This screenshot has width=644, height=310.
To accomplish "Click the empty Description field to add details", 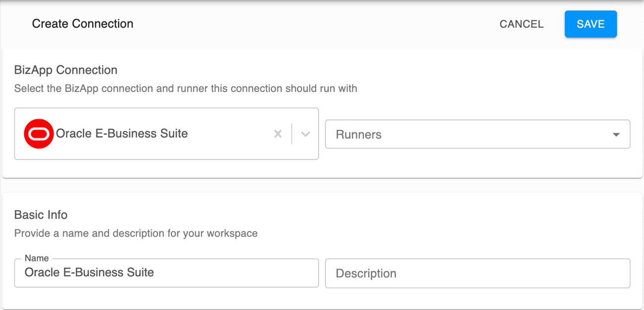I will (477, 273).
